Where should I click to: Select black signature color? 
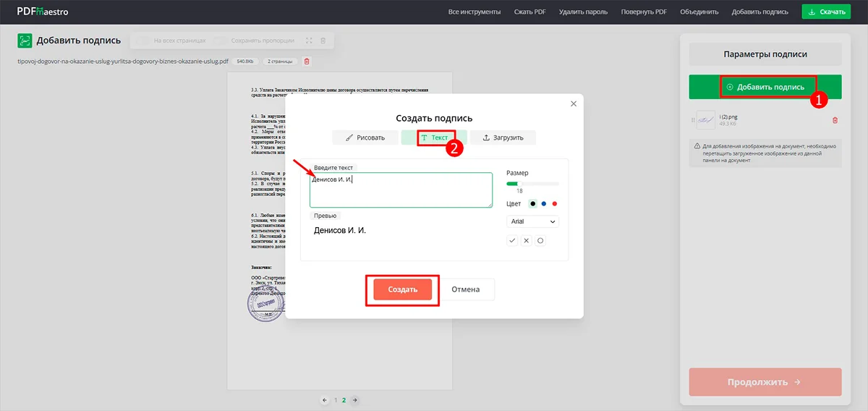532,204
